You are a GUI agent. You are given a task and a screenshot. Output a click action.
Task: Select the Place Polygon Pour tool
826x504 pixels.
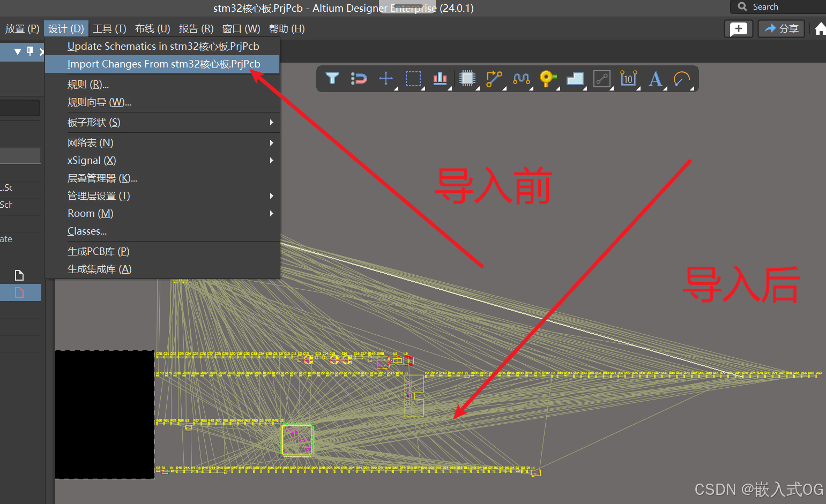point(575,79)
